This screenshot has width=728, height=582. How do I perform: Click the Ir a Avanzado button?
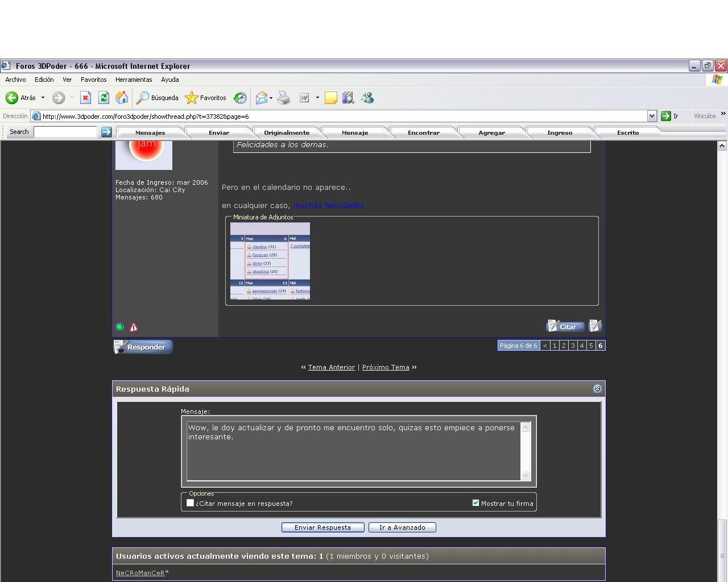(402, 527)
